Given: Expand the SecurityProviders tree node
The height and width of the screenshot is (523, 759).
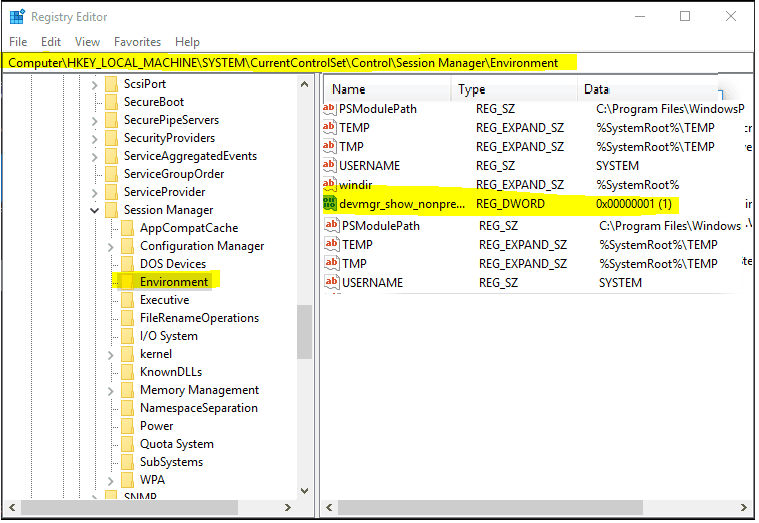Looking at the screenshot, I should coord(94,139).
